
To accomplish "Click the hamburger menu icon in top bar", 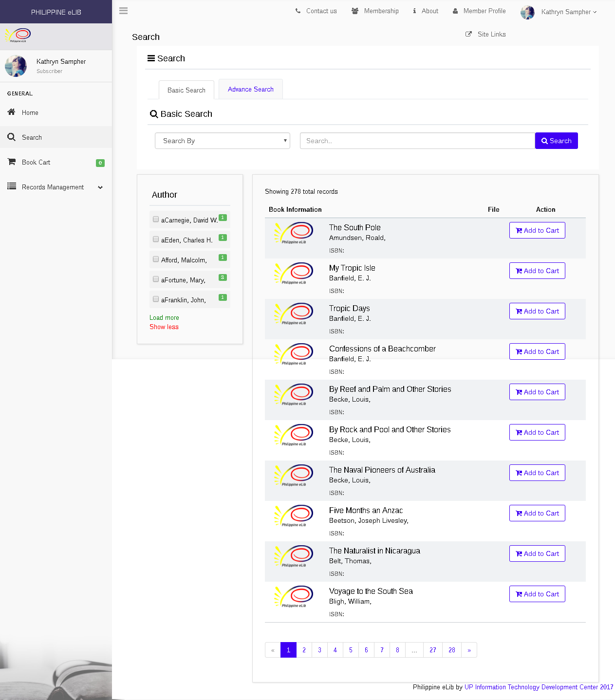I will pos(124,11).
